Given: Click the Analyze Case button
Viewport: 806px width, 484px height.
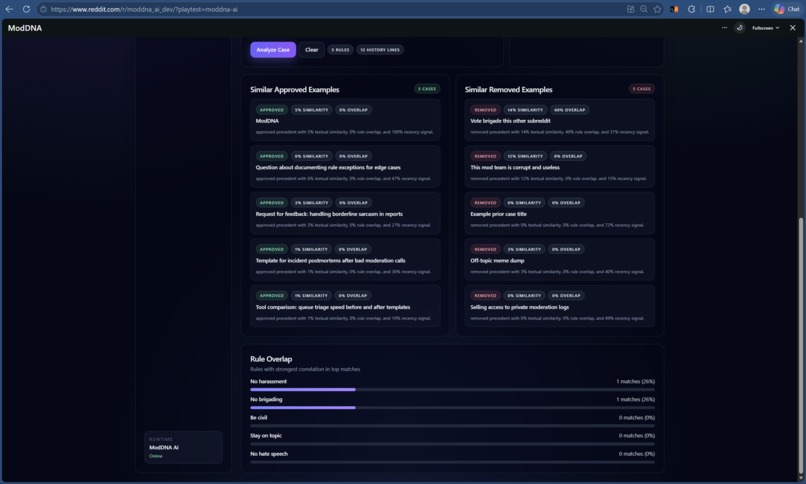Looking at the screenshot, I should tap(273, 50).
